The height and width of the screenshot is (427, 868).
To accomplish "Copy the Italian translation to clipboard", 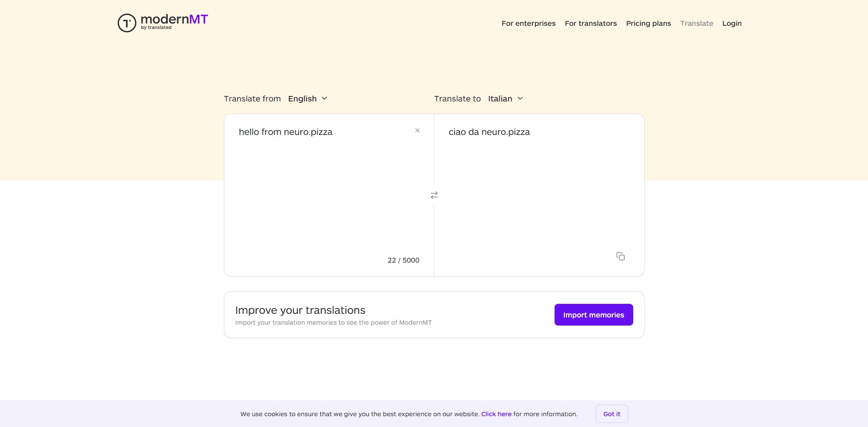I will [x=621, y=256].
